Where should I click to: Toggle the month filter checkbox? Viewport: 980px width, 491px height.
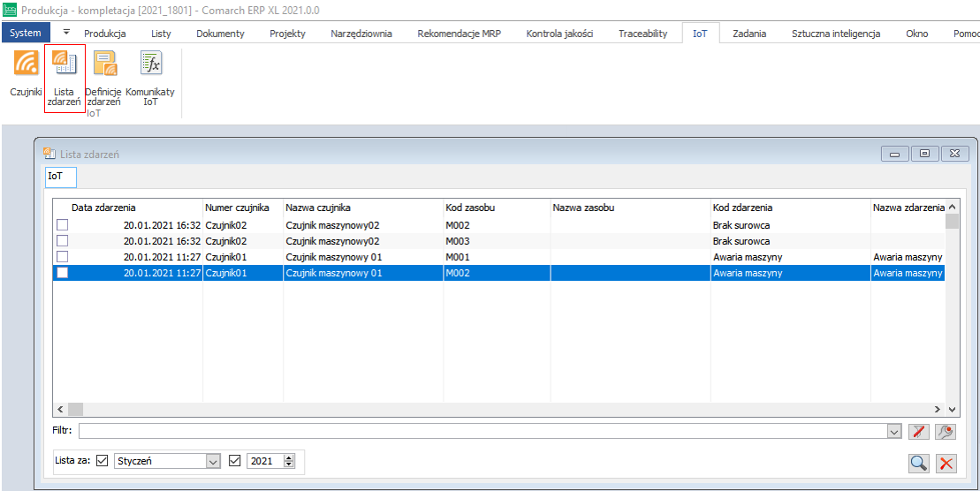click(x=103, y=461)
